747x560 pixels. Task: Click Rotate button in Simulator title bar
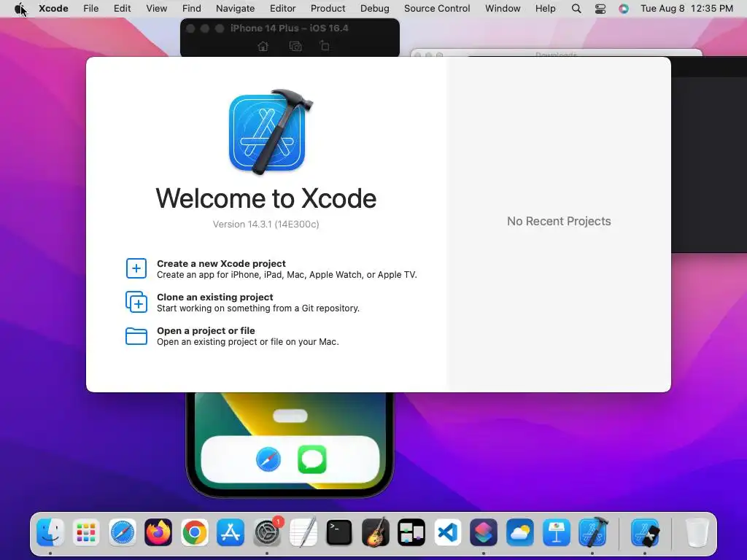tap(325, 46)
